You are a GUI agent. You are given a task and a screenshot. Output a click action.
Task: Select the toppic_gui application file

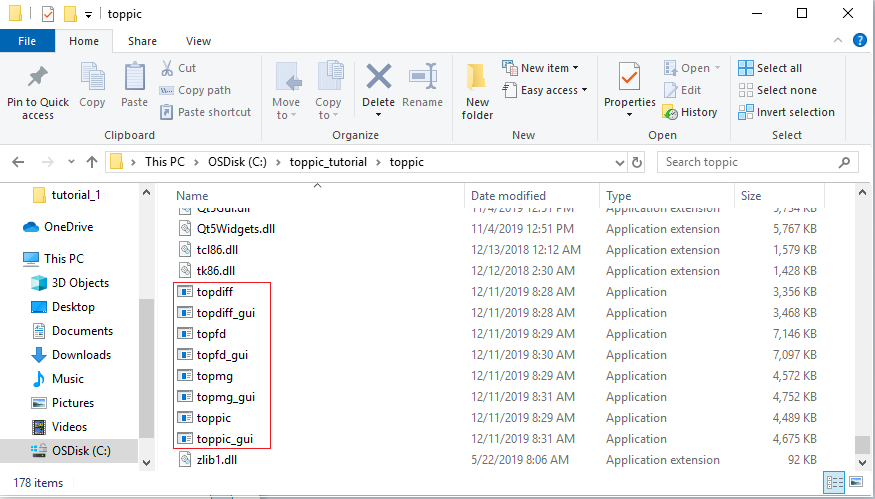(215, 439)
